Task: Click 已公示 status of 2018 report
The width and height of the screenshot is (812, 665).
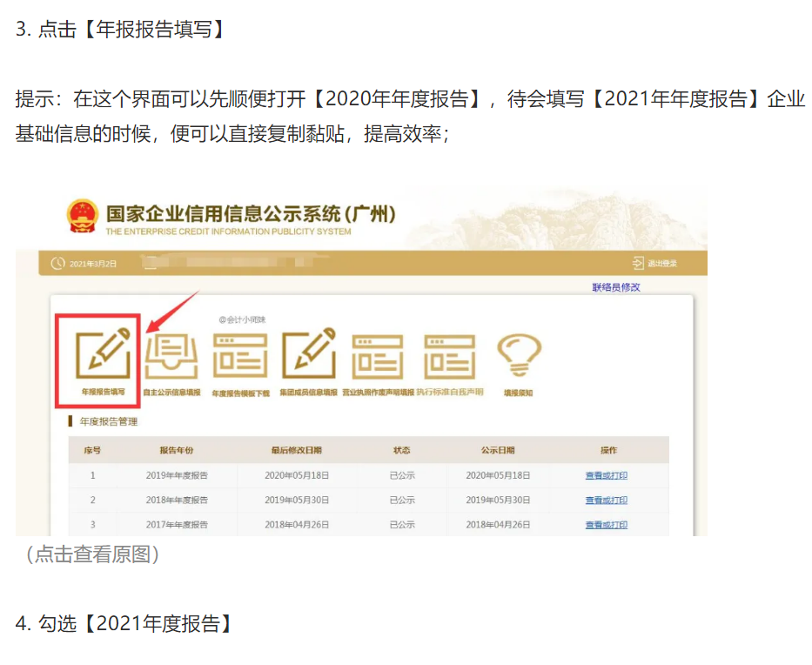Action: 402,500
